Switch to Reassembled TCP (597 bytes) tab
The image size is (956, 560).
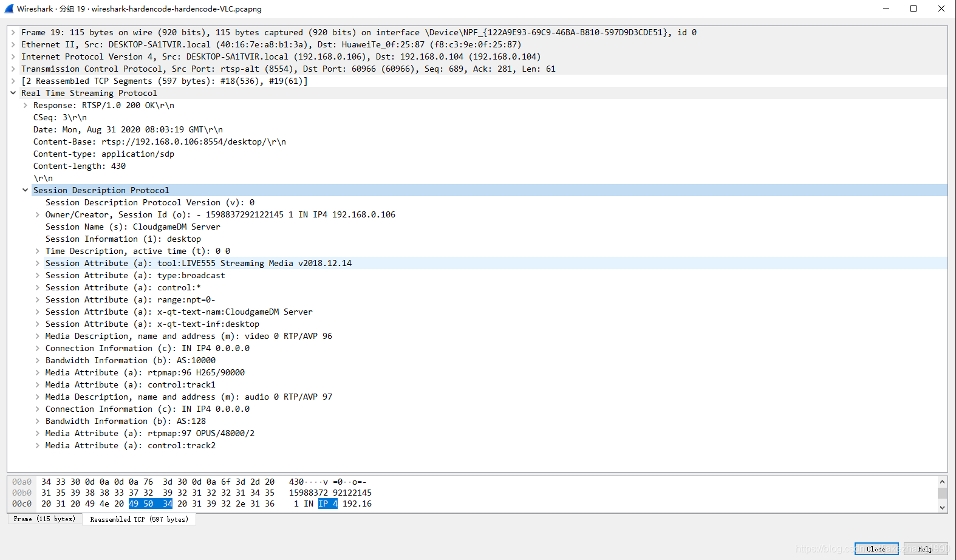139,519
